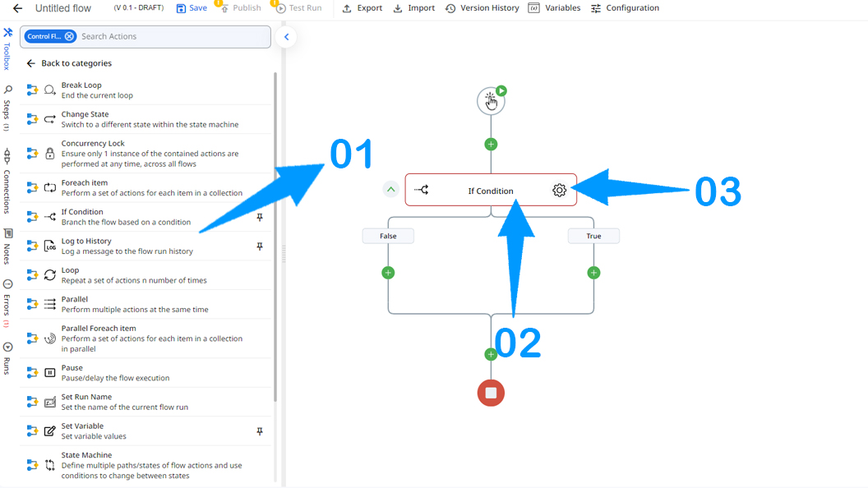This screenshot has height=488, width=868.
Task: Add a step above the end node
Action: point(491,354)
